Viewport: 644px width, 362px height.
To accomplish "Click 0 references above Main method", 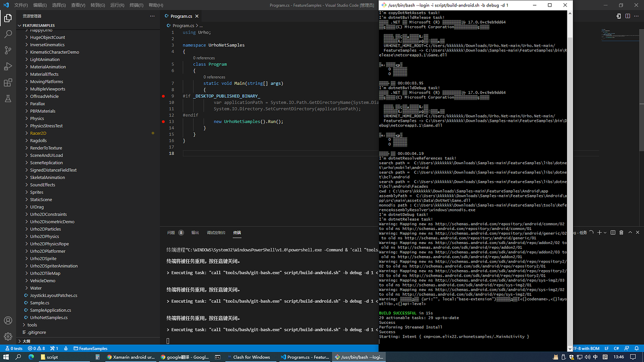I will click(214, 77).
